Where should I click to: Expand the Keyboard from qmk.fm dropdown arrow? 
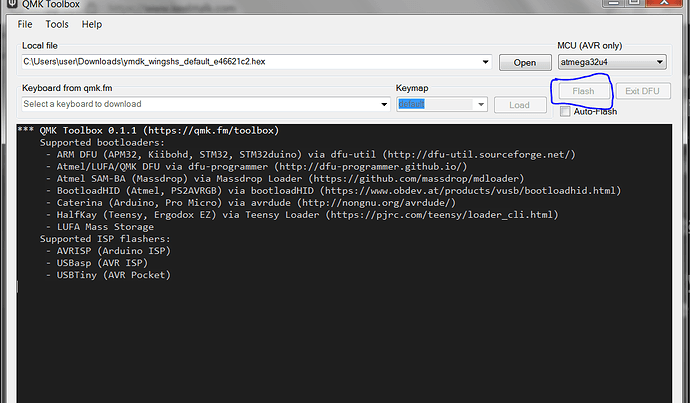coord(384,104)
